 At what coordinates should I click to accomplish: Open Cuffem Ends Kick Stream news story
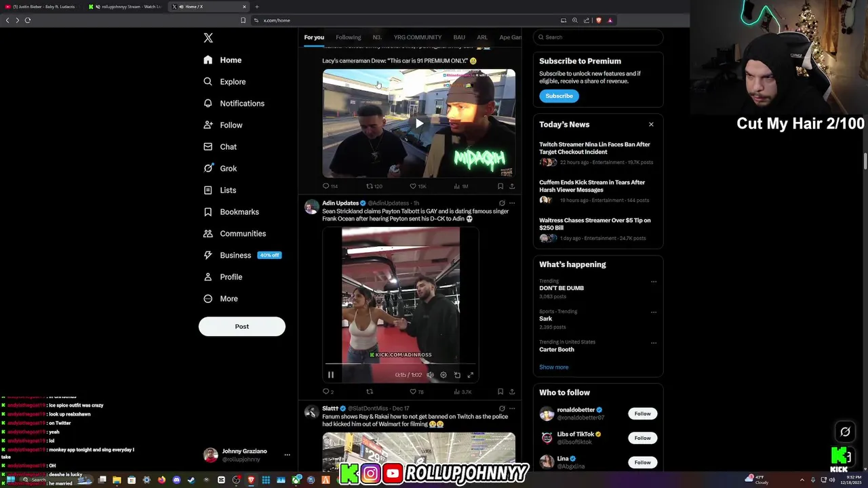pyautogui.click(x=598, y=191)
